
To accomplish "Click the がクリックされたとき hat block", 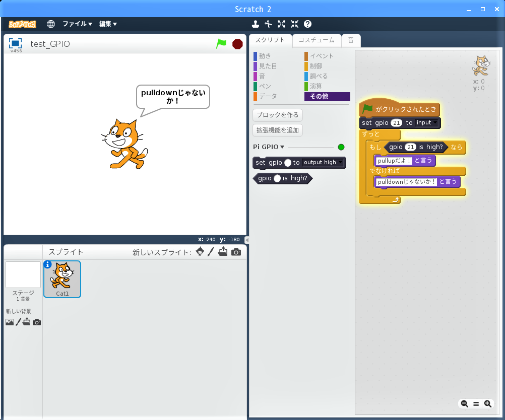I will click(x=399, y=109).
